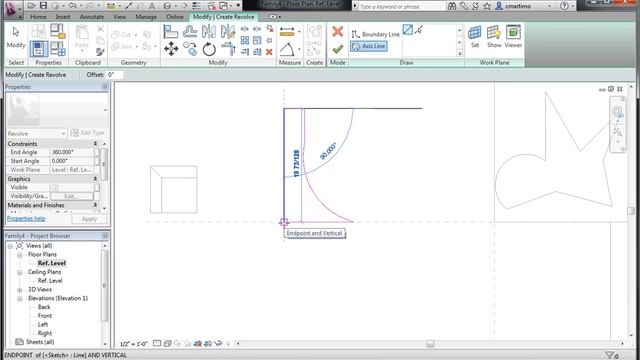Click the detail level view bar icon

157,344
